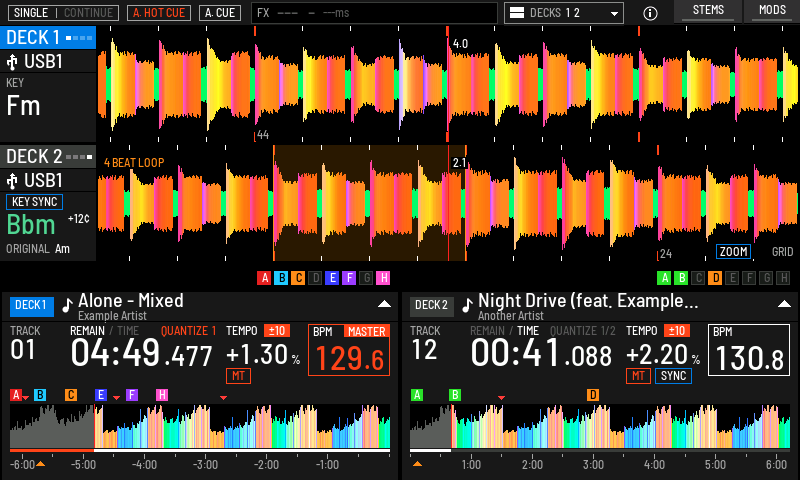Image resolution: width=800 pixels, height=480 pixels.
Task: Select Deck 1 empty hot cue D slot
Action: pos(315,278)
